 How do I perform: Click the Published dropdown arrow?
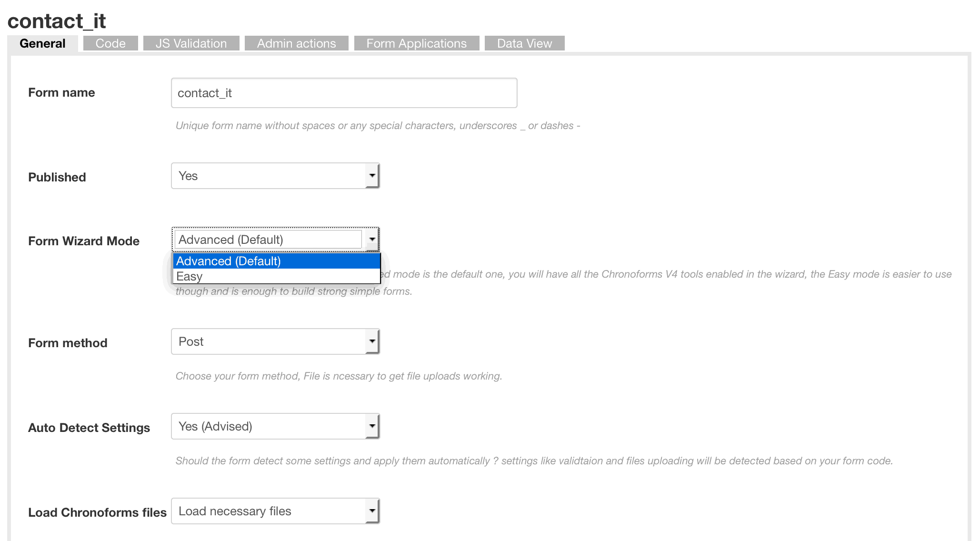coord(372,176)
